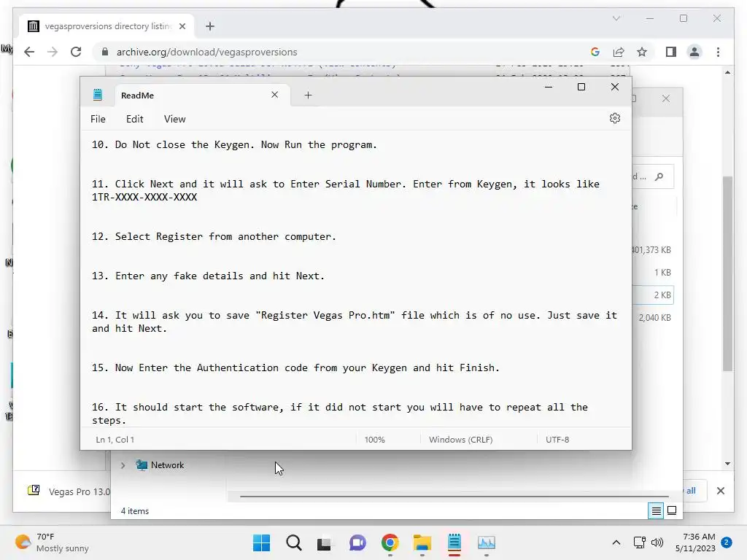Image resolution: width=747 pixels, height=560 pixels.
Task: Open the monitor app on taskbar
Action: point(487,542)
